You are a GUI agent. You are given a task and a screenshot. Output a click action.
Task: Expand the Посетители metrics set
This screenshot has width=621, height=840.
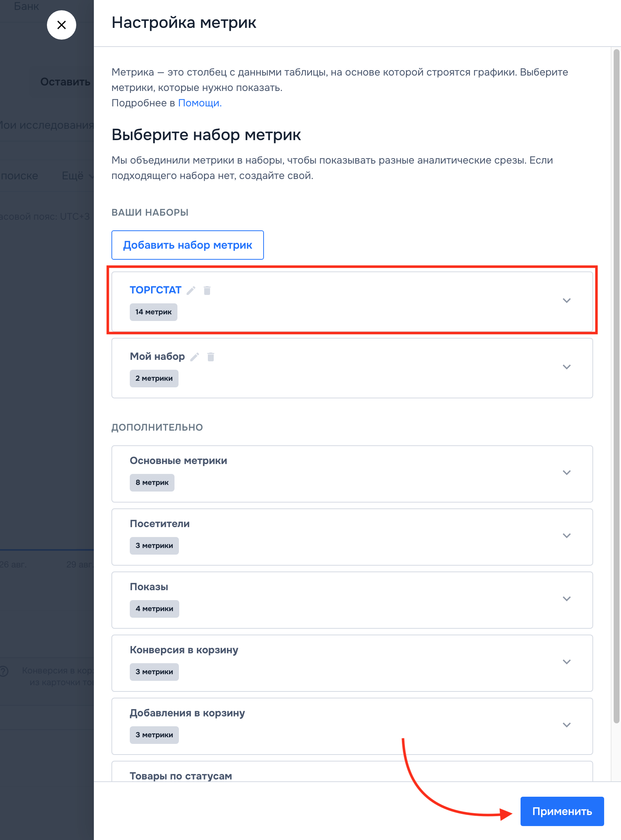click(x=566, y=536)
